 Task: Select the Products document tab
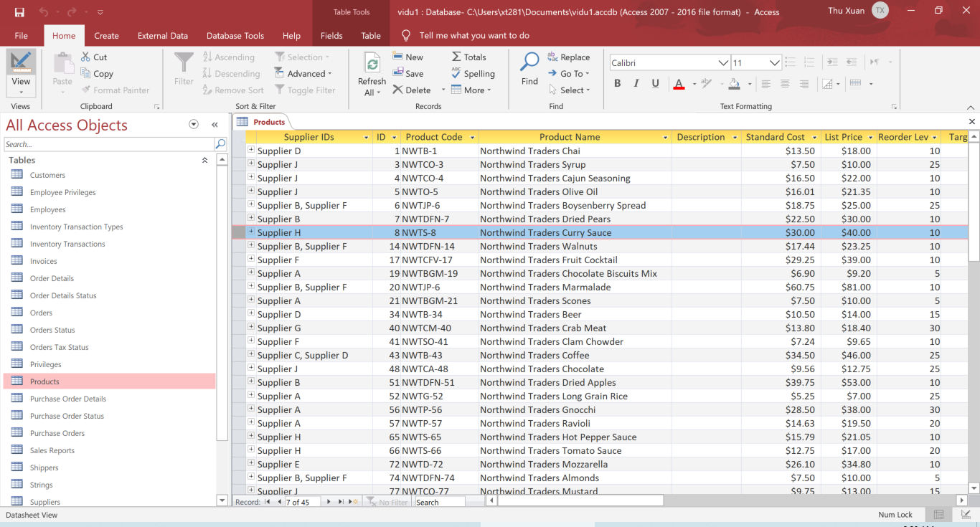[262, 122]
